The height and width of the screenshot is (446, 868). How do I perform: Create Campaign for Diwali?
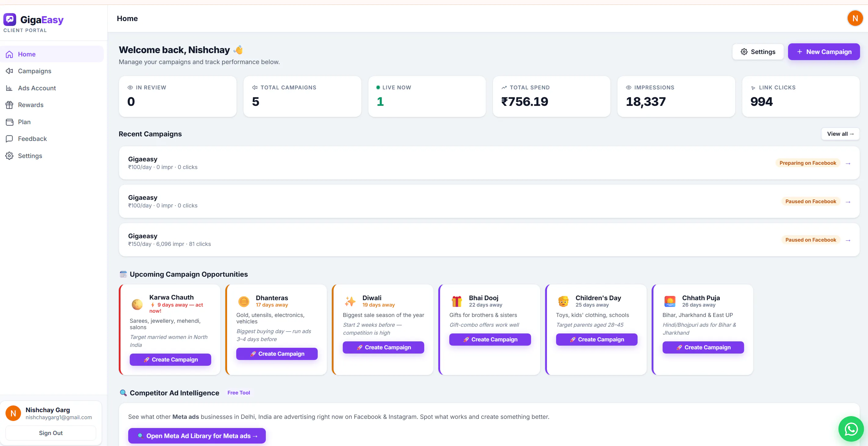[x=383, y=347]
